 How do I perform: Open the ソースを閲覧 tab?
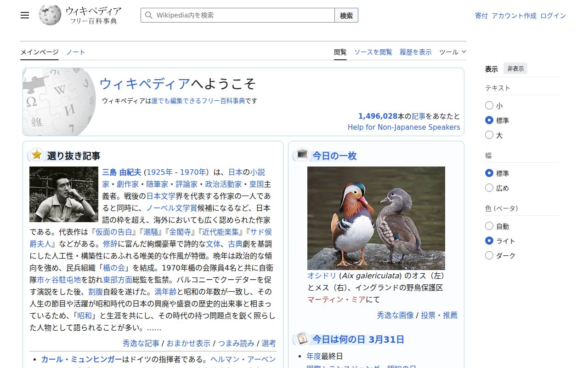point(373,52)
